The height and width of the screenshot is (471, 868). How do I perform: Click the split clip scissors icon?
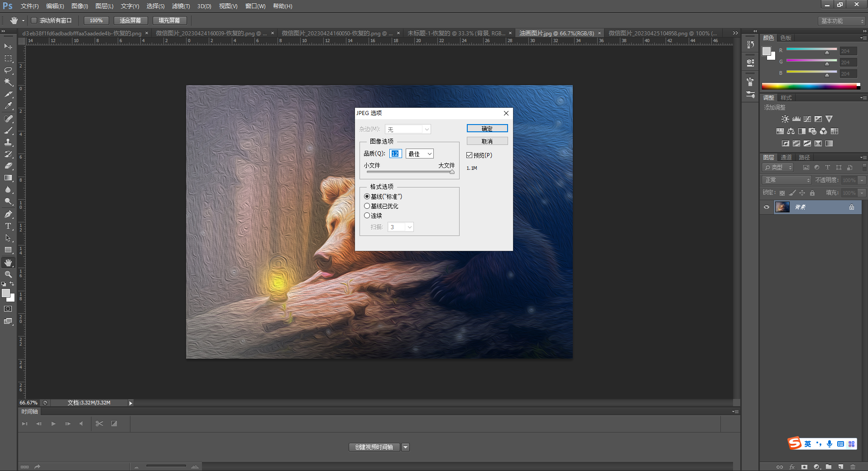[x=99, y=423]
